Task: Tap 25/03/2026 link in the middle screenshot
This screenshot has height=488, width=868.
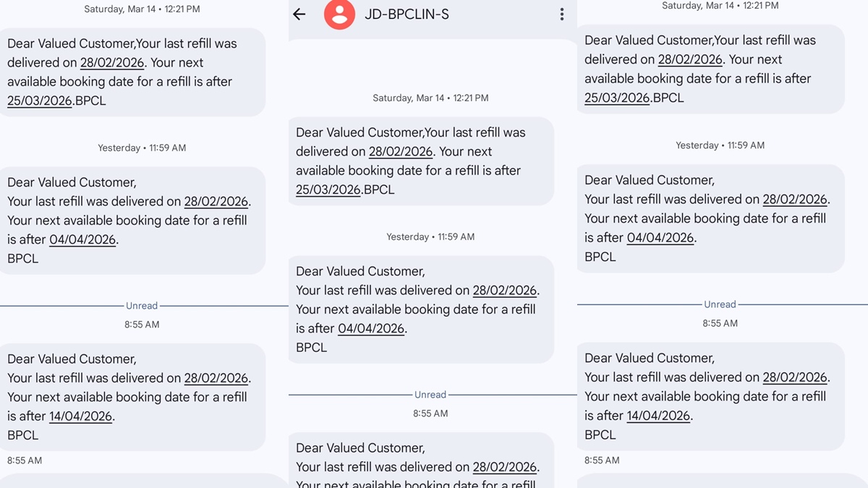Action: pos(328,190)
